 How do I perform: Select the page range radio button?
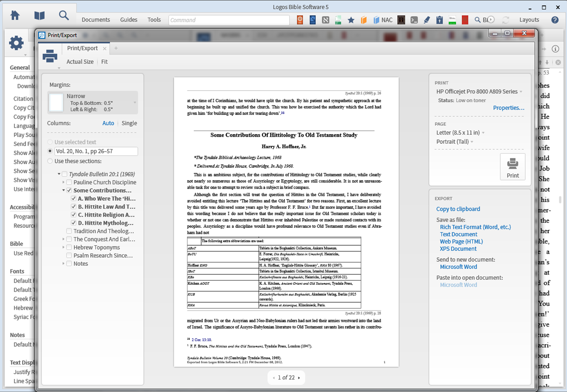[50, 151]
